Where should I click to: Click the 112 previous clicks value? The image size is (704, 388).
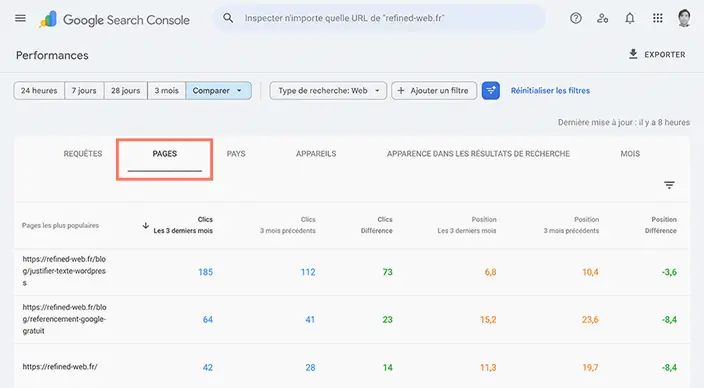point(308,272)
